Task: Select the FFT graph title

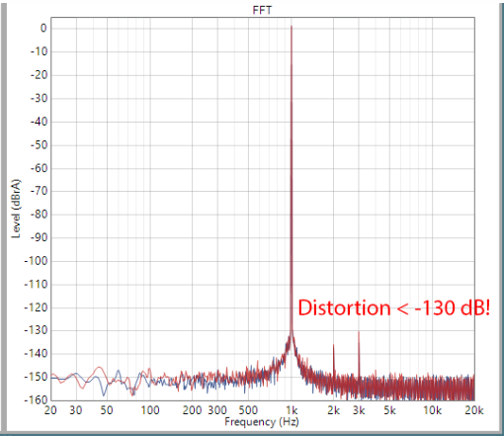Action: 262,10
